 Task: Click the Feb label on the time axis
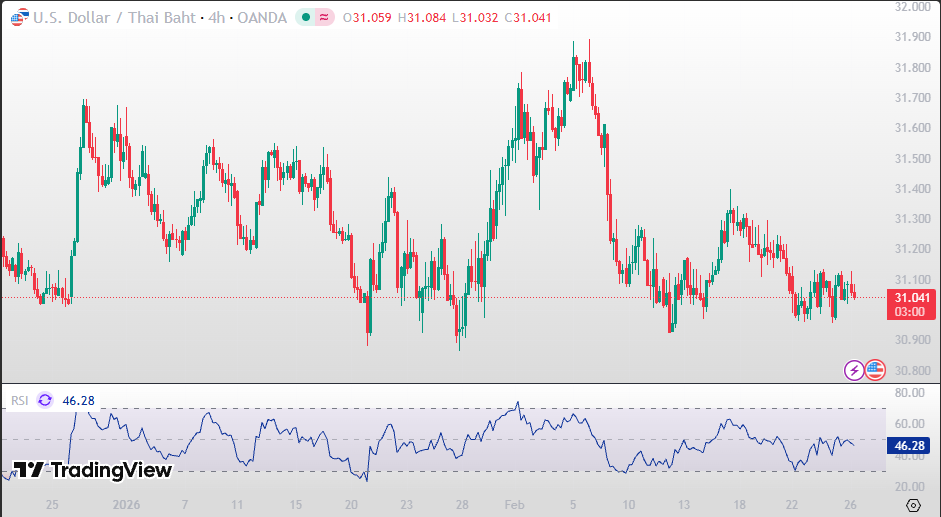coord(515,504)
